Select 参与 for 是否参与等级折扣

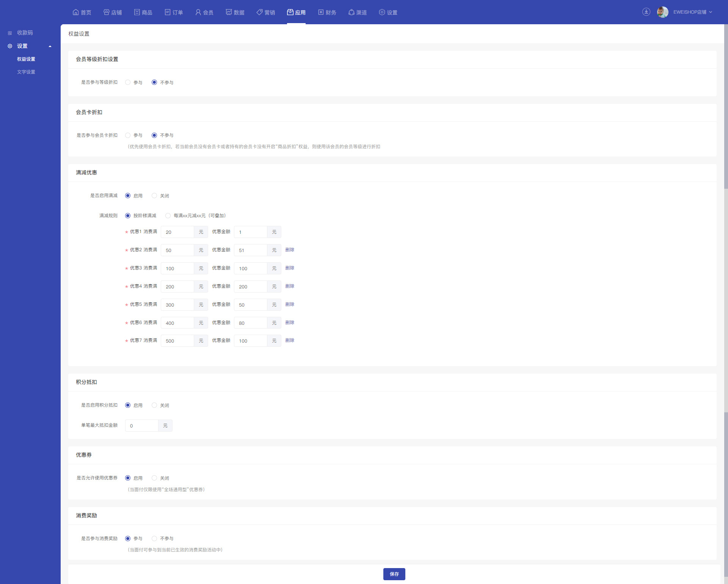[x=128, y=82]
